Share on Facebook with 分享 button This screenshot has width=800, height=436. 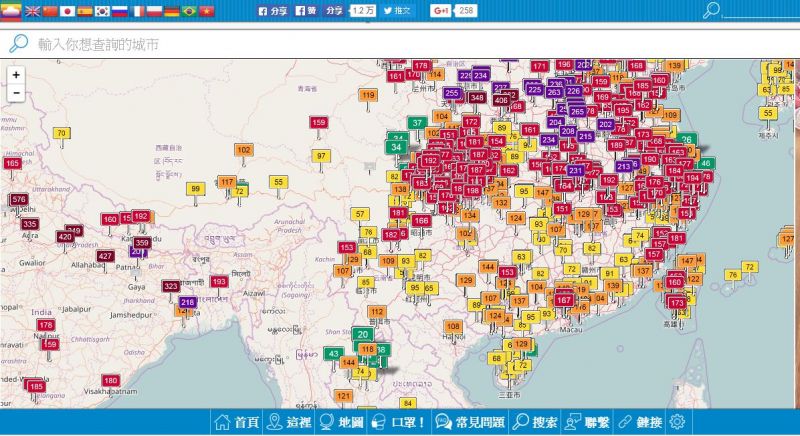273,11
